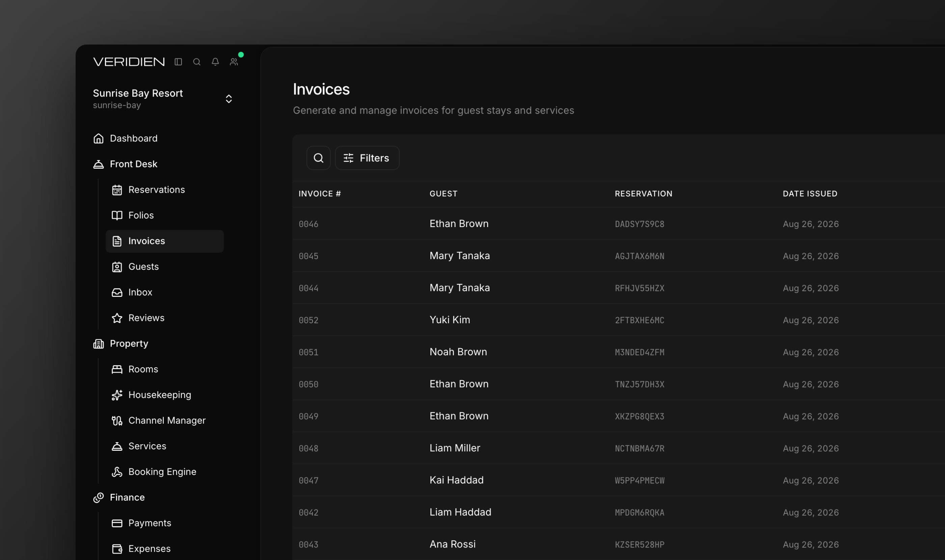Open the Filters button
Image resolution: width=945 pixels, height=560 pixels.
(367, 158)
